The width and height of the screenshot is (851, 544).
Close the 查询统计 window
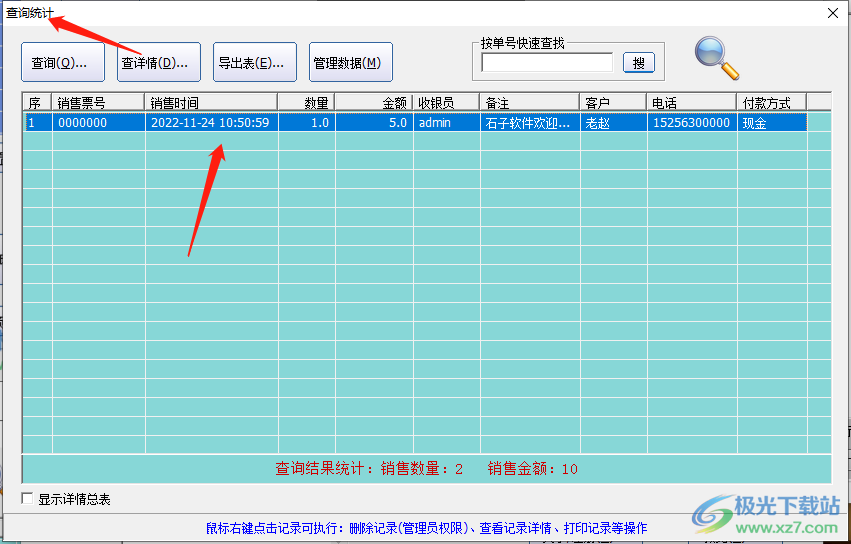(833, 13)
